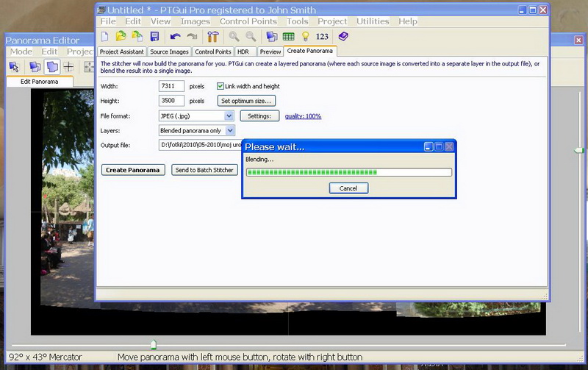Click the quality: 100% link
588x370 pixels.
tap(303, 116)
